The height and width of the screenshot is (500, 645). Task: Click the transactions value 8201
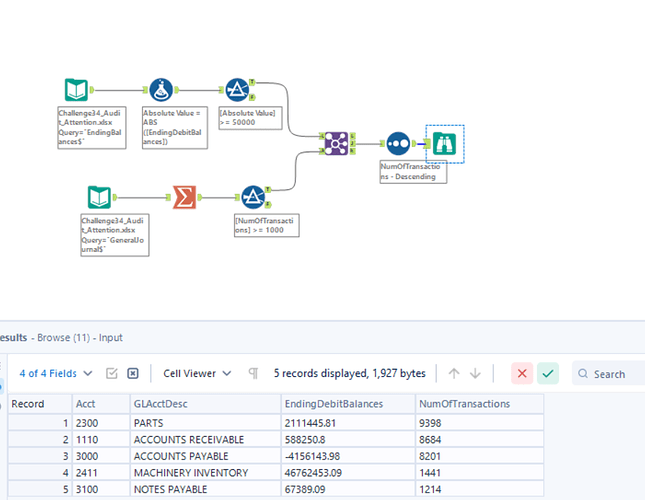479,456
